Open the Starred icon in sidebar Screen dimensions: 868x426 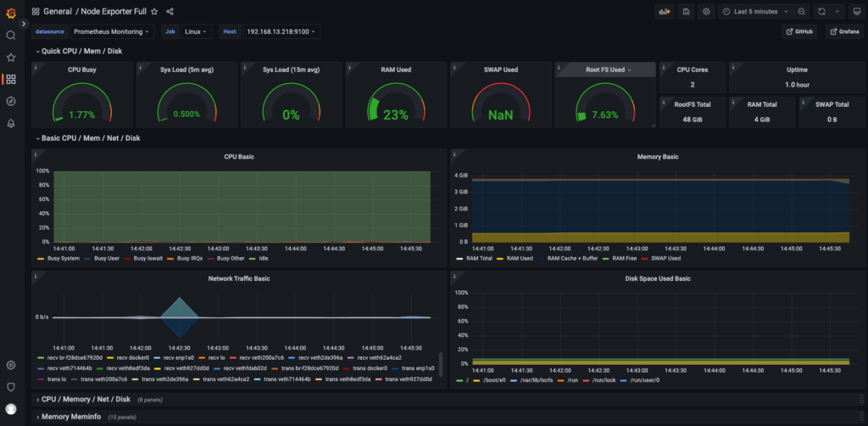coord(10,57)
